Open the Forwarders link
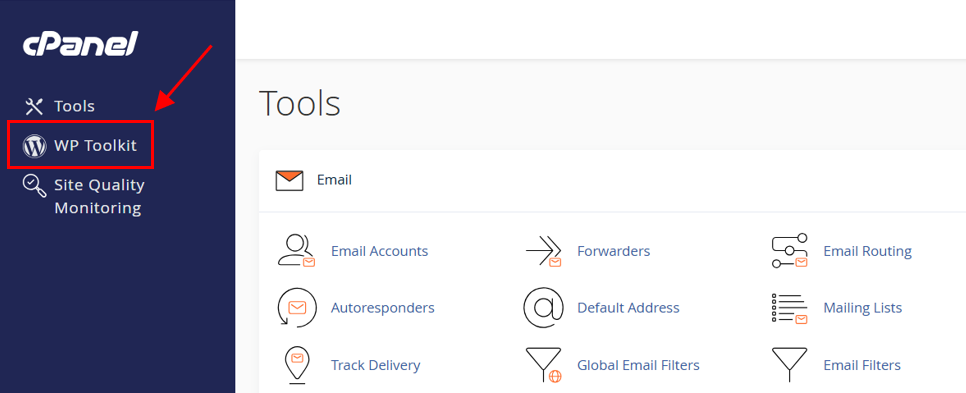The image size is (966, 393). 614,251
